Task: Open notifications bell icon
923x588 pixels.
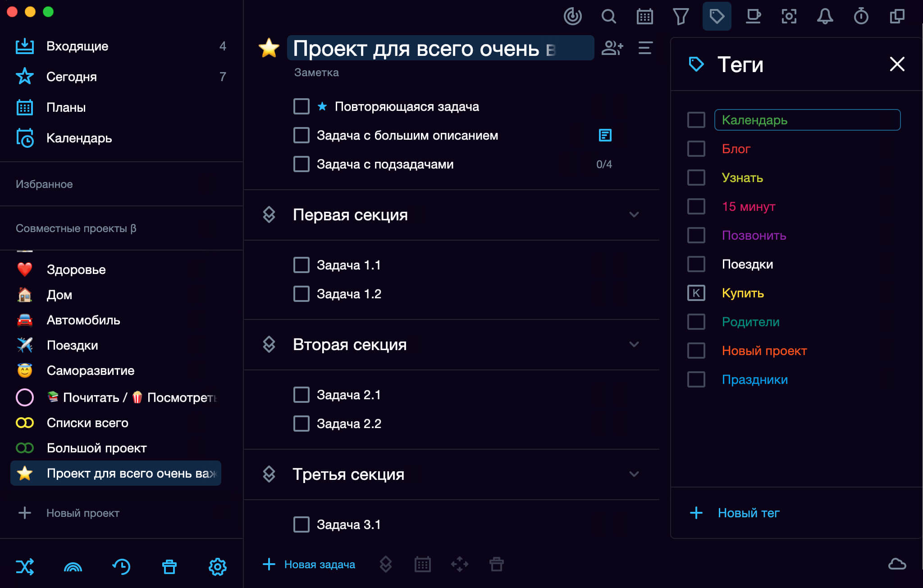Action: pos(825,17)
